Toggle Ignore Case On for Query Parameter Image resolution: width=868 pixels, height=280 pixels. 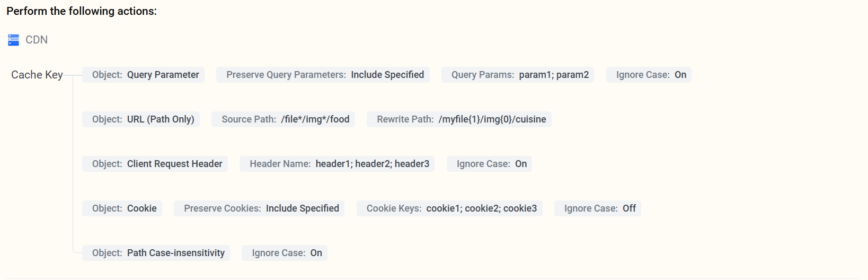click(649, 75)
